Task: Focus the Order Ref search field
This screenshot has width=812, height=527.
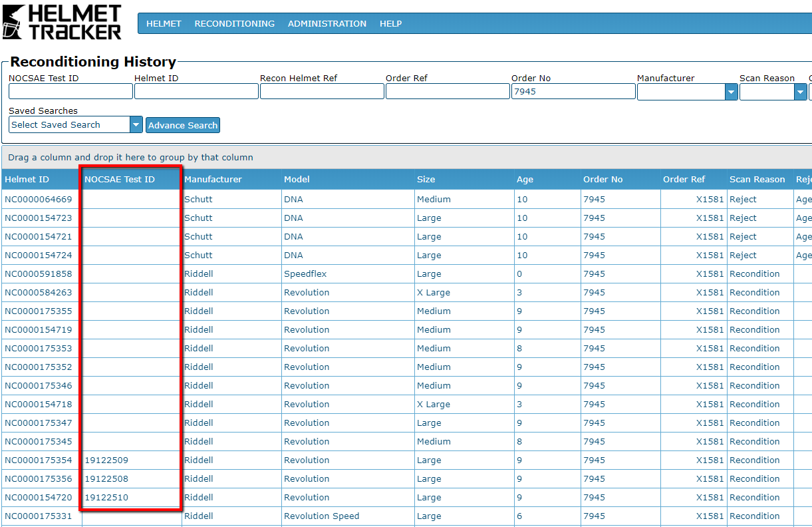Action: (448, 91)
